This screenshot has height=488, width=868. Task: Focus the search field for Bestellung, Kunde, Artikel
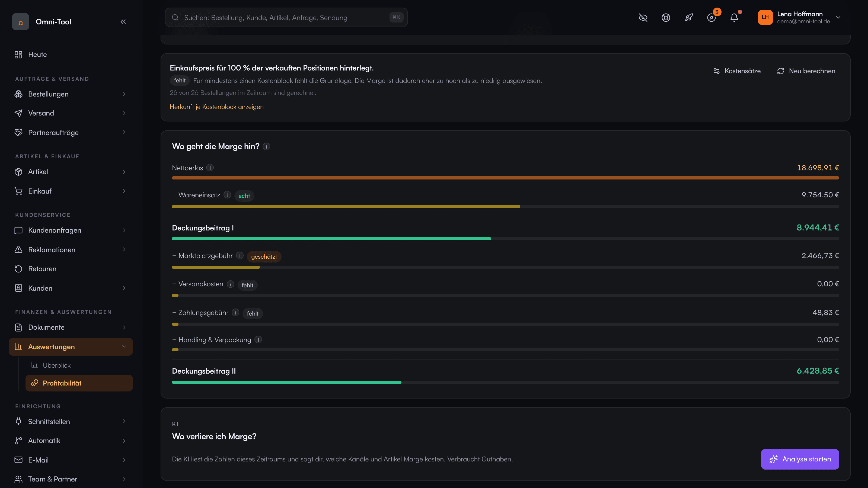[286, 17]
